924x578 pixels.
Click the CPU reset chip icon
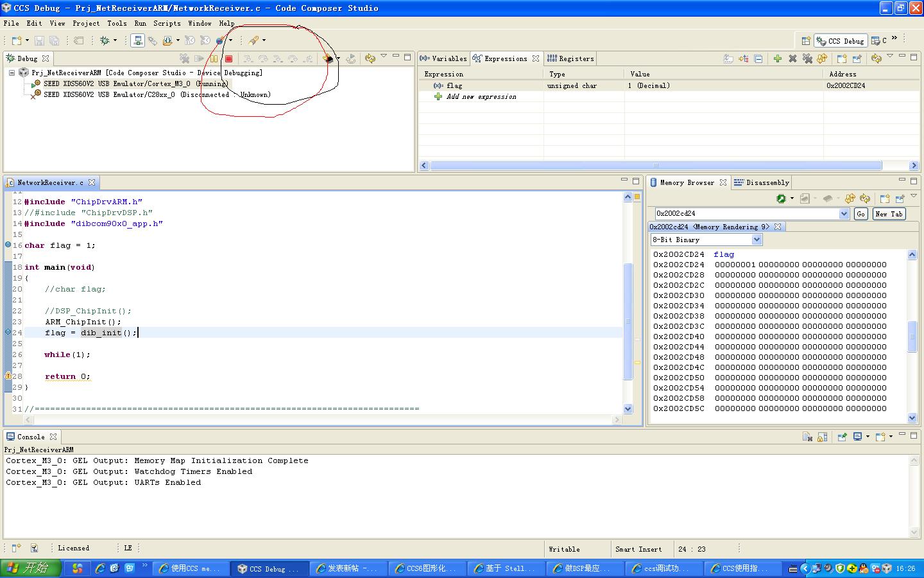[x=328, y=58]
